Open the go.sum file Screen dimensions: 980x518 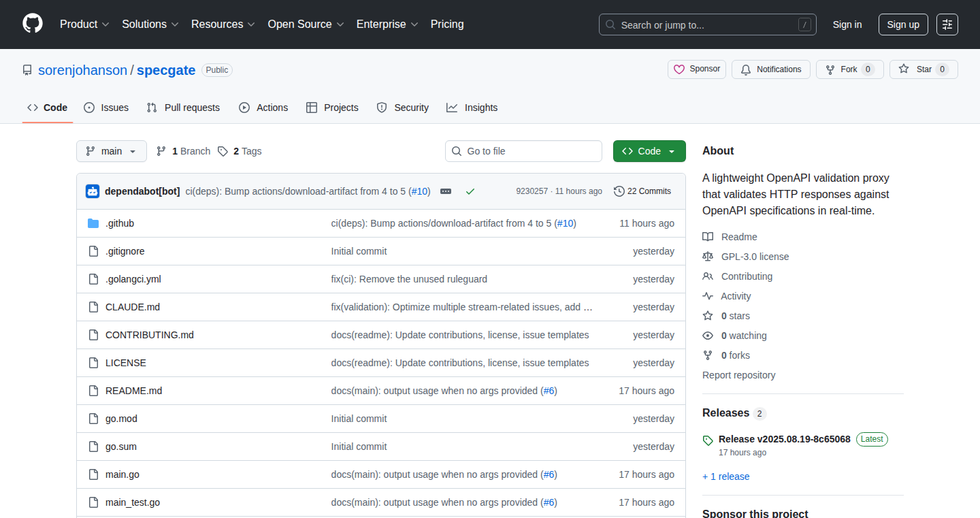pyautogui.click(x=121, y=447)
